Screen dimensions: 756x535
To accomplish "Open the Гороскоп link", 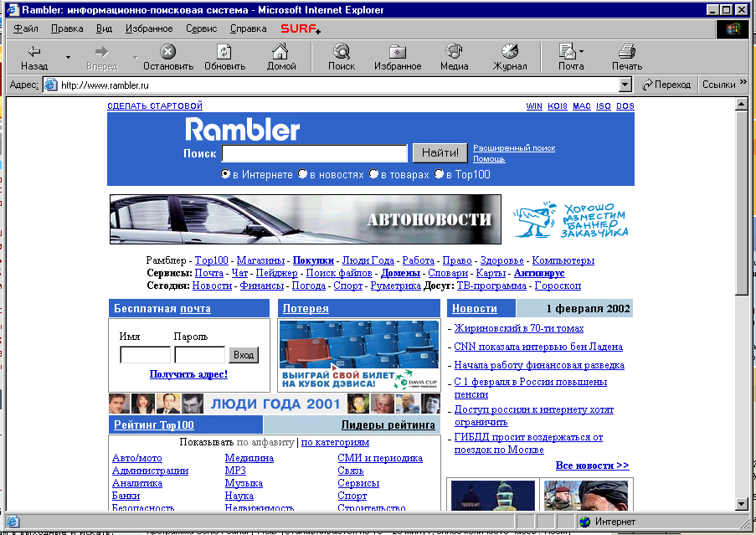I will [x=558, y=286].
